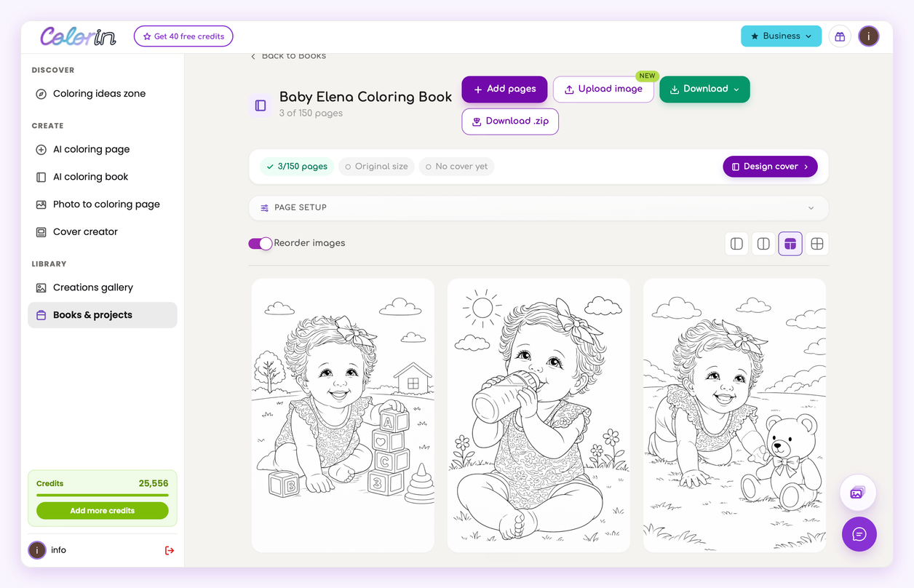Open the baby with teddy bear page
Image resolution: width=914 pixels, height=588 pixels.
[x=735, y=416]
